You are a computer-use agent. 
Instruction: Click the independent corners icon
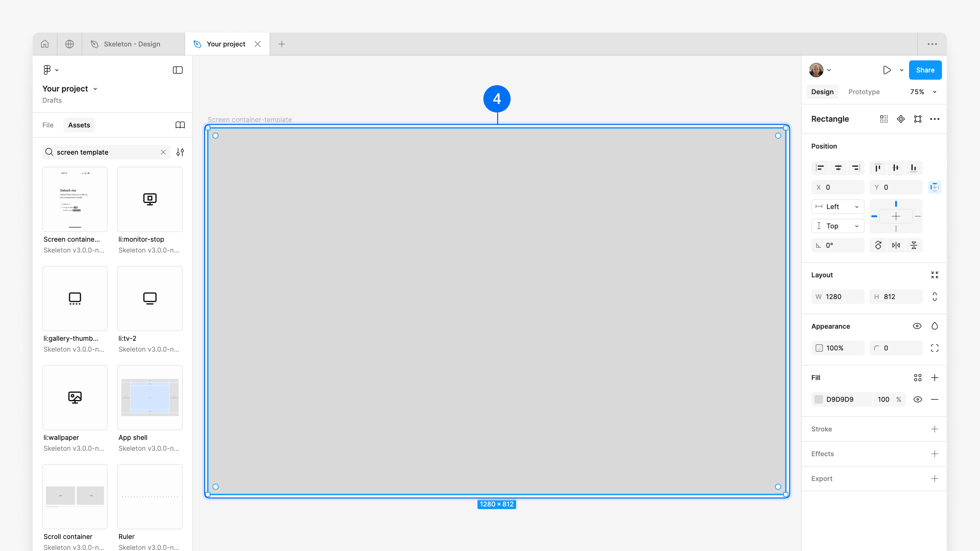tap(934, 348)
